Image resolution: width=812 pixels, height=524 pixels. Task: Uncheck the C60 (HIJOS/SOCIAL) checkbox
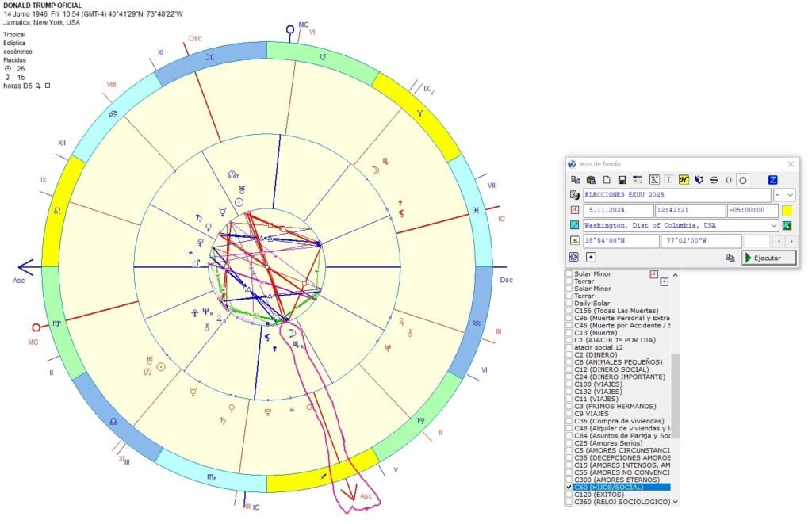point(569,487)
